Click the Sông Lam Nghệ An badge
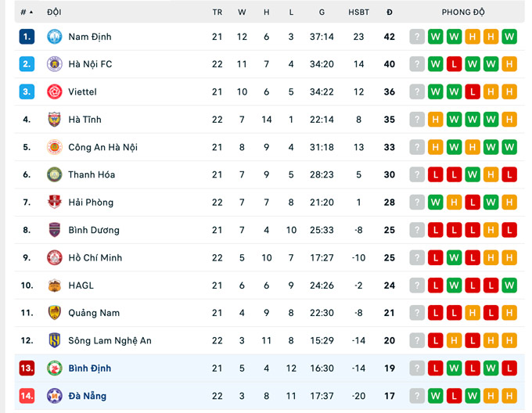Viewport: 532px width, 413px height. tap(54, 340)
